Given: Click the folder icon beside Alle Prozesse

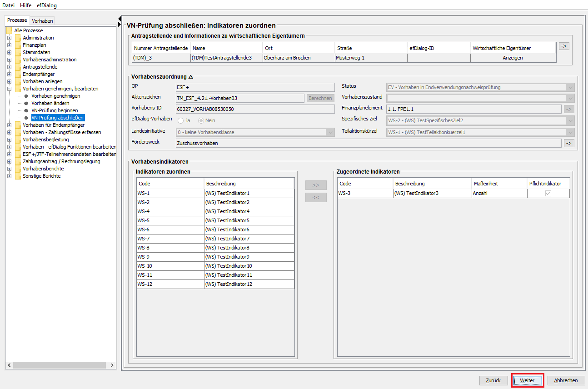Looking at the screenshot, I should click(x=9, y=30).
